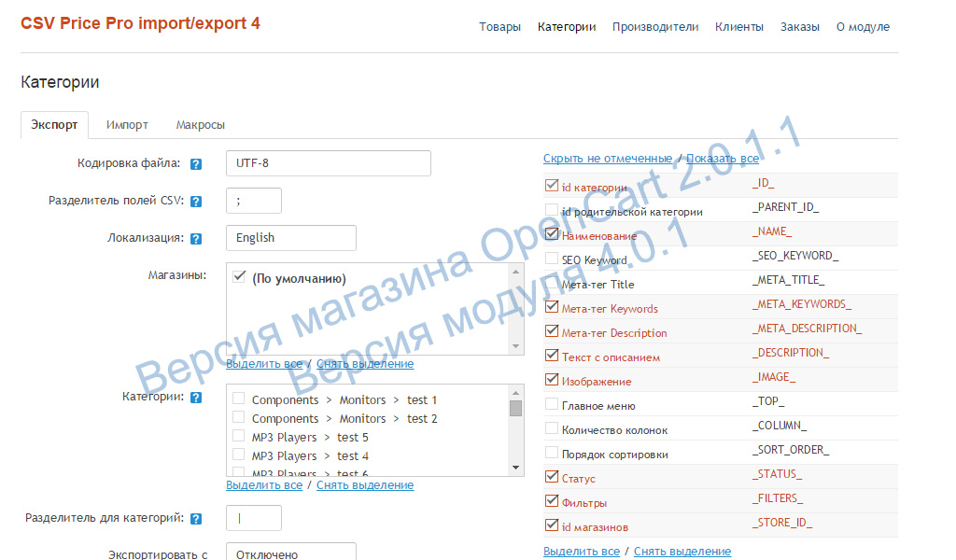Image resolution: width=956 pixels, height=560 pixels.
Task: Toggle the Статус checkbox
Action: click(x=552, y=477)
